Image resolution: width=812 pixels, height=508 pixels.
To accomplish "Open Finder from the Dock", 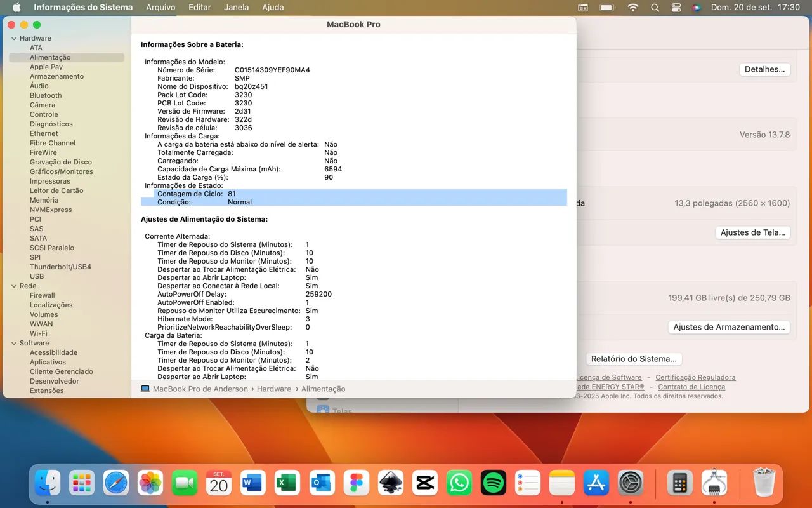I will pos(48,483).
